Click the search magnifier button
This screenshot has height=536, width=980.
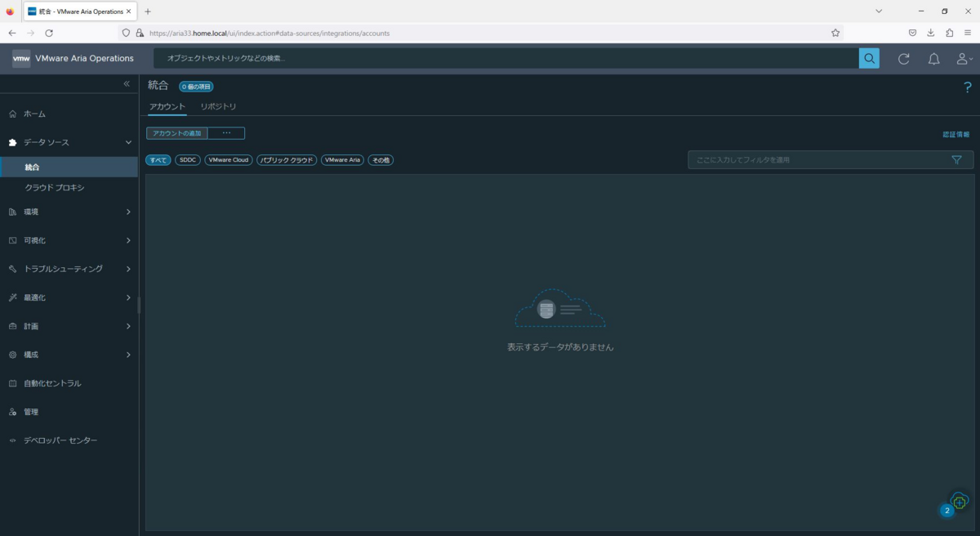(x=869, y=58)
